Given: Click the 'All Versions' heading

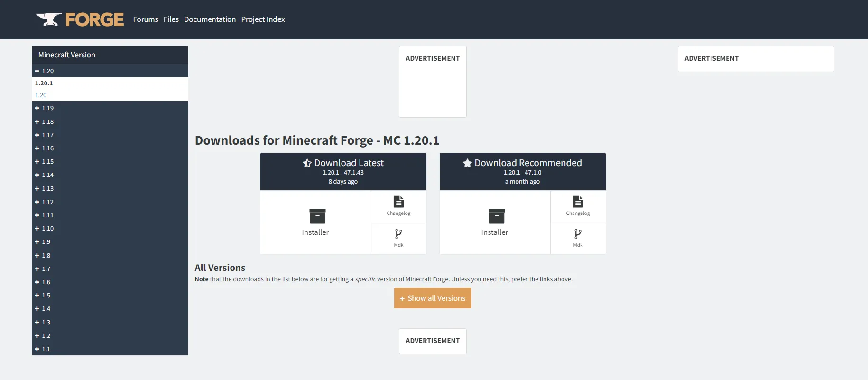Looking at the screenshot, I should click(x=220, y=268).
